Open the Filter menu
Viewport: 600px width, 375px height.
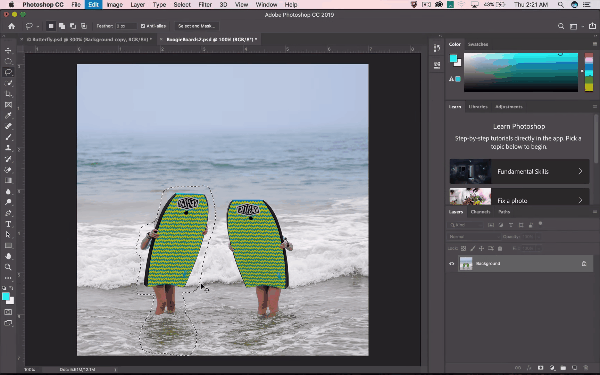click(x=205, y=5)
